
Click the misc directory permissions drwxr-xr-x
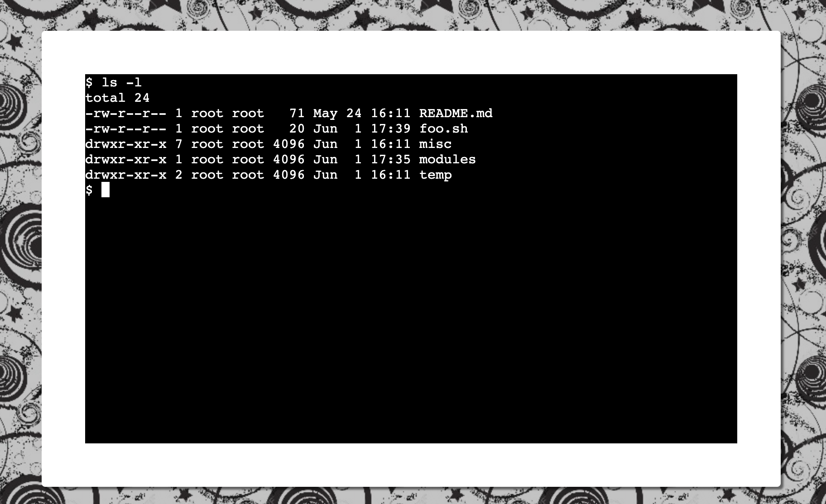[125, 144]
